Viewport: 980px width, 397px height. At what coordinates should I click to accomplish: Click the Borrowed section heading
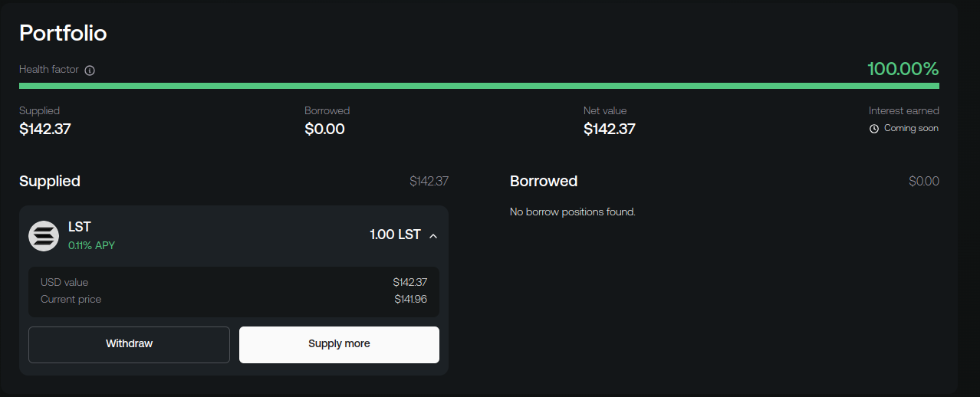click(544, 181)
